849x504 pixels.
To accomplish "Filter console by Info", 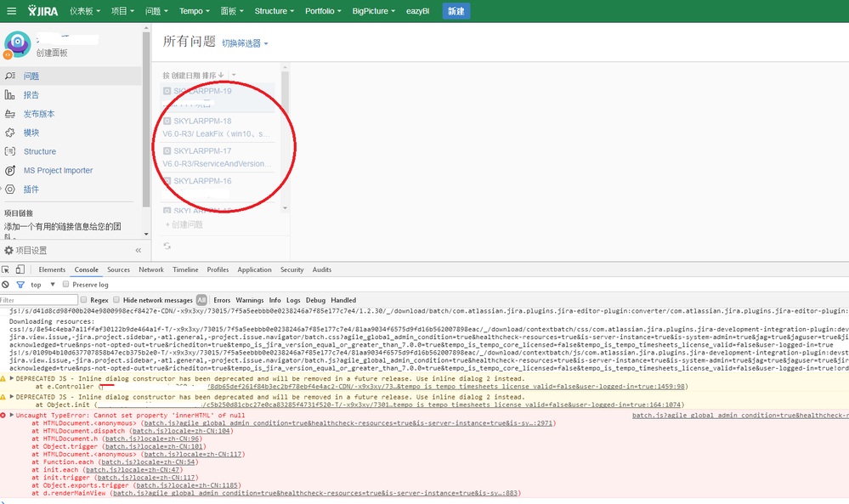I will pos(275,300).
